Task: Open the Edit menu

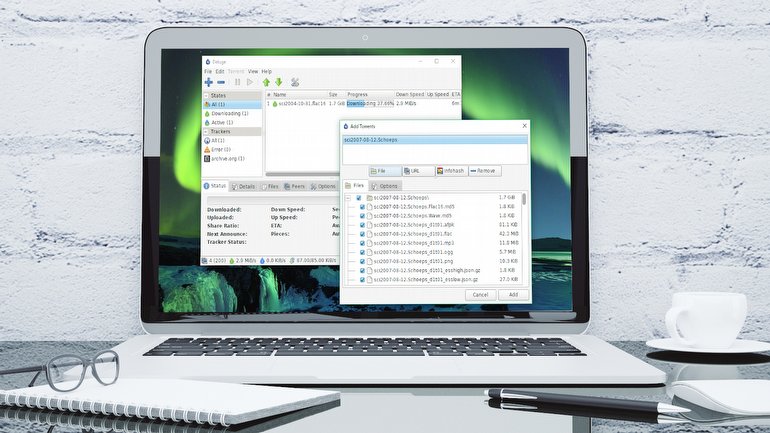Action: (219, 71)
